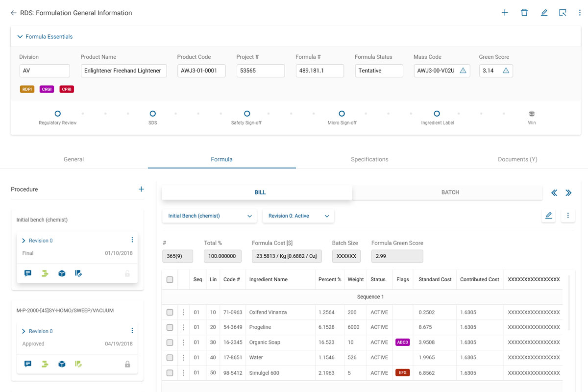
Task: Open comments on Initial bench revision card
Action: (x=28, y=273)
